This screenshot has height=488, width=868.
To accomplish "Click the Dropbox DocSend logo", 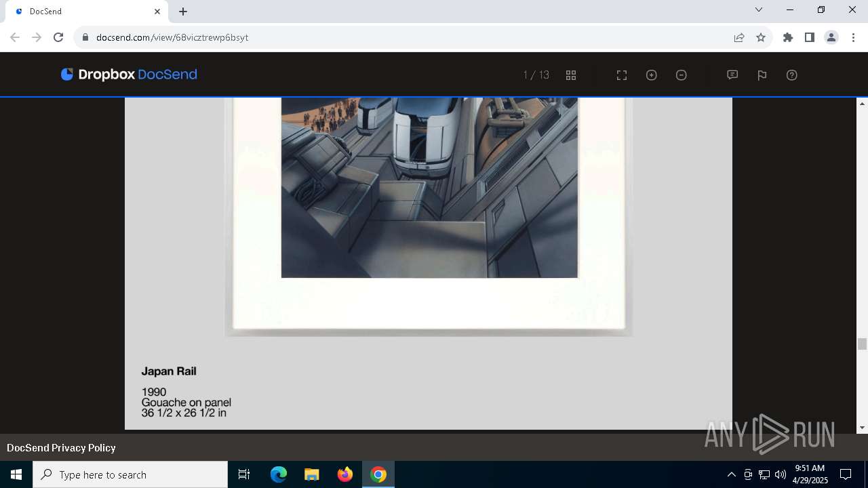I will (129, 75).
